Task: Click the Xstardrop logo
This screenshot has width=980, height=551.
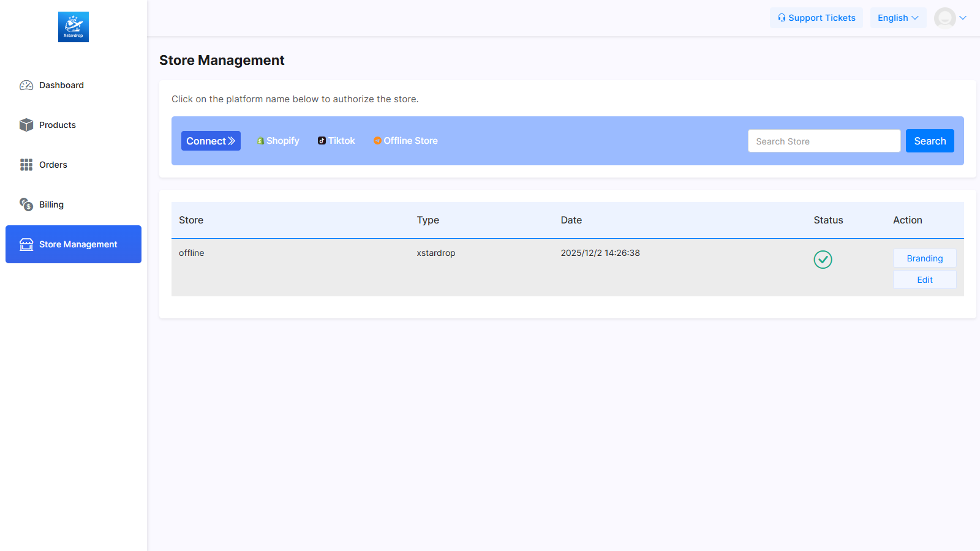Action: [73, 27]
